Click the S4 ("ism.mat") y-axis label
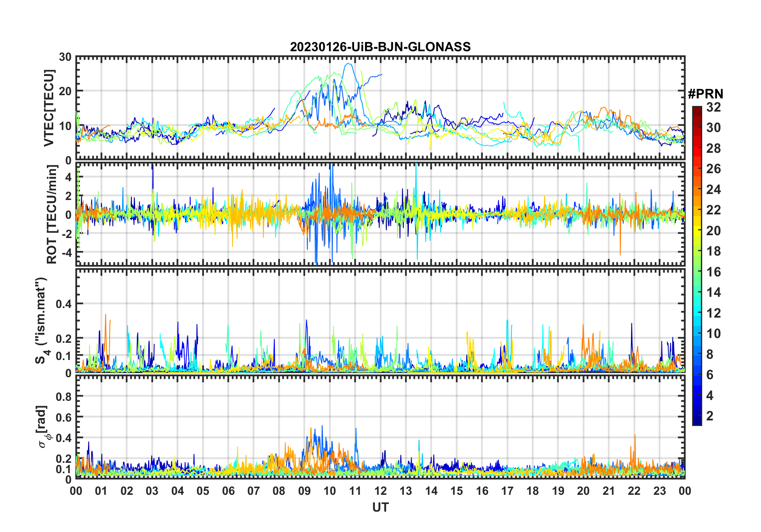This screenshot has height=532, width=761. tap(42, 320)
